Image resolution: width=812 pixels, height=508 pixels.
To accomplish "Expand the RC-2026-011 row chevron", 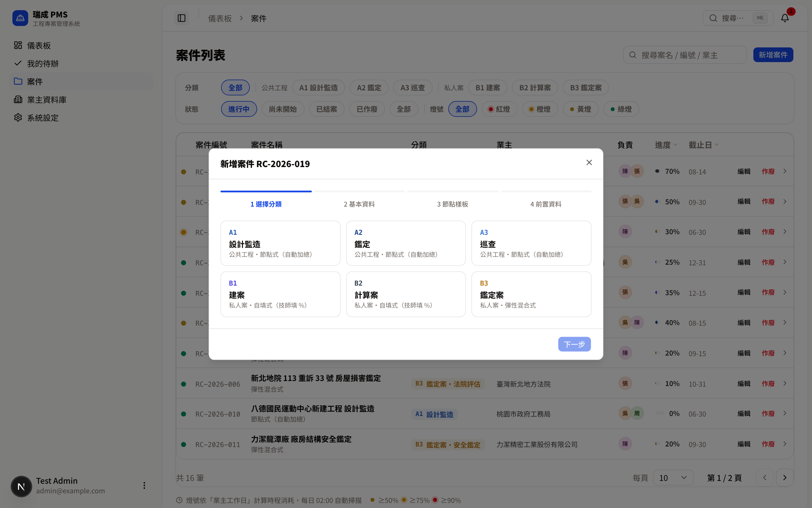I will tap(785, 444).
